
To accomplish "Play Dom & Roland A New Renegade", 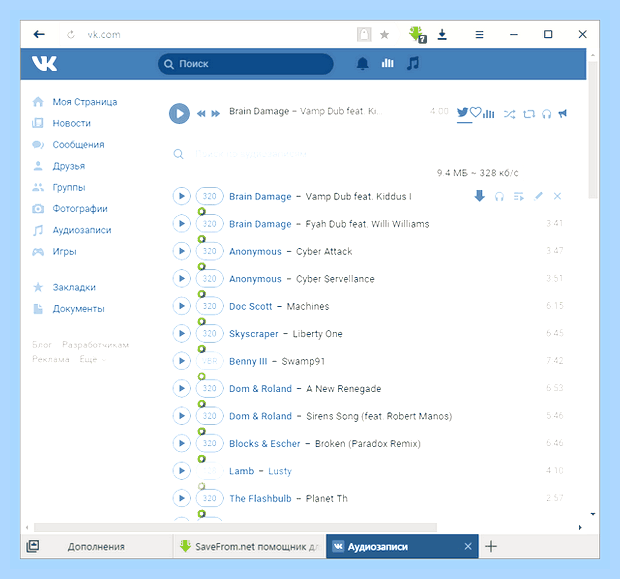I will tap(181, 388).
